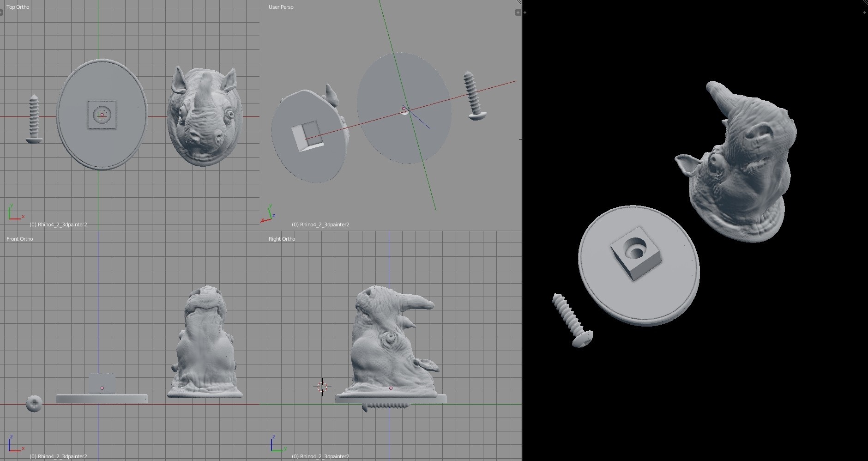Select the screw head in Front Ortho view
This screenshot has width=868, height=461.
(34, 404)
